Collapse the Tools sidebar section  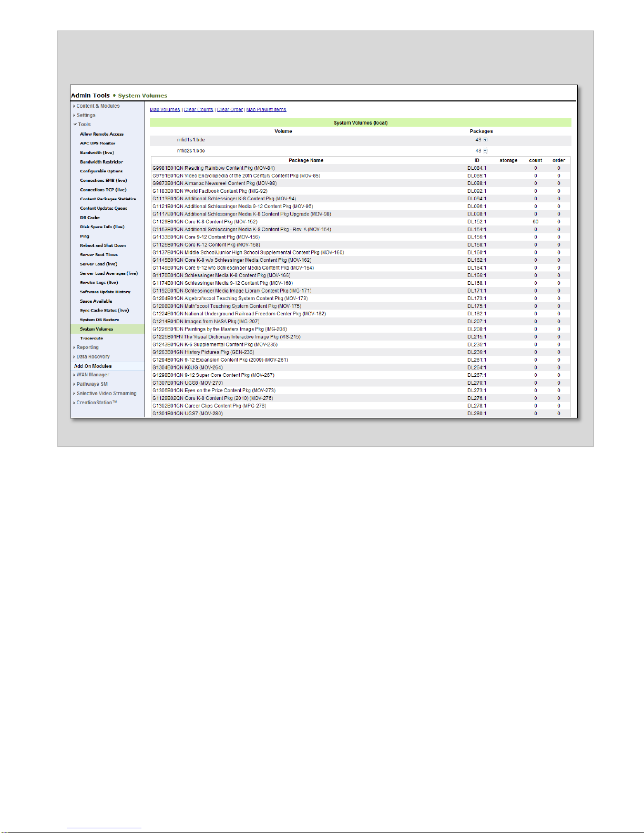tap(84, 125)
